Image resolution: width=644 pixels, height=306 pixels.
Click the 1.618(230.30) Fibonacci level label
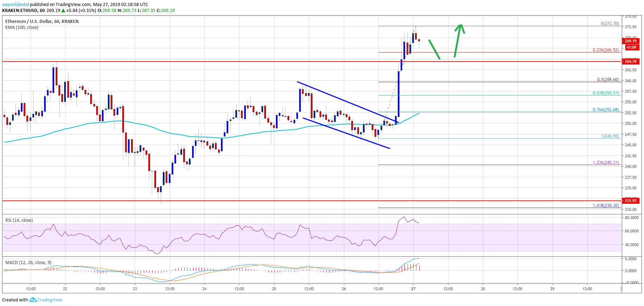tap(606, 206)
